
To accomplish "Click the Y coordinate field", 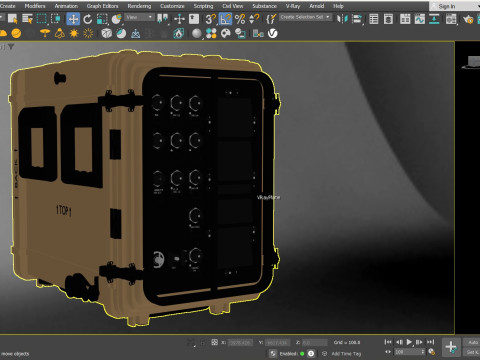I will 277,342.
